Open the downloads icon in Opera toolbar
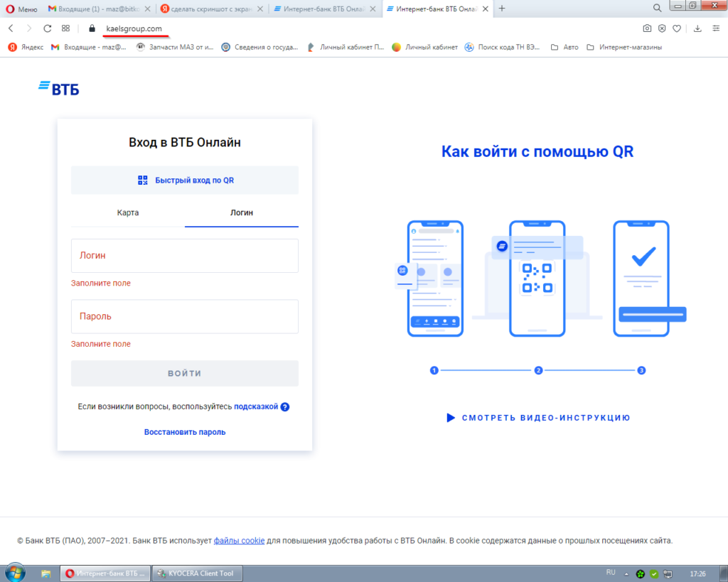This screenshot has width=728, height=582. (x=697, y=28)
